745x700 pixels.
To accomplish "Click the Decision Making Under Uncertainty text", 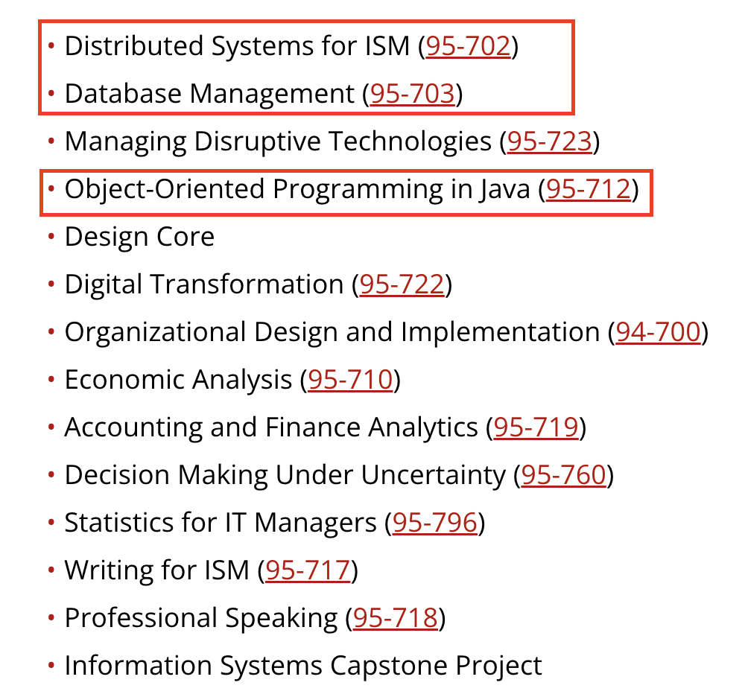I will pyautogui.click(x=285, y=475).
